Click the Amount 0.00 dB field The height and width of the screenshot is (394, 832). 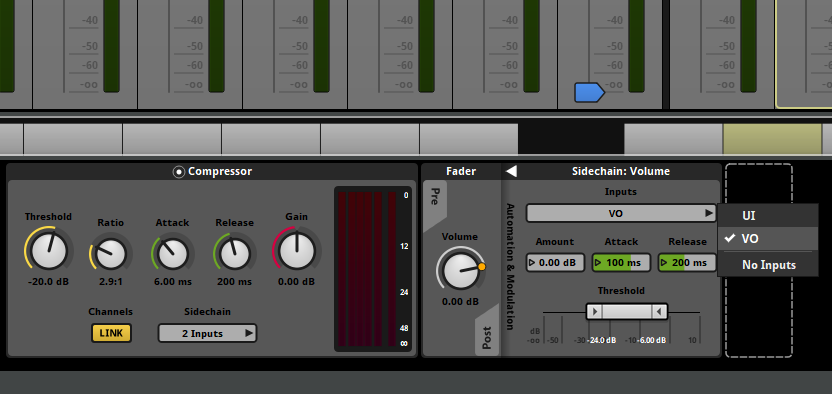pyautogui.click(x=555, y=262)
